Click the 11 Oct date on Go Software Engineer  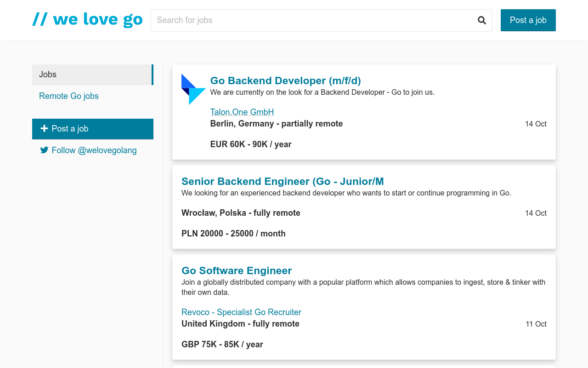coord(536,324)
